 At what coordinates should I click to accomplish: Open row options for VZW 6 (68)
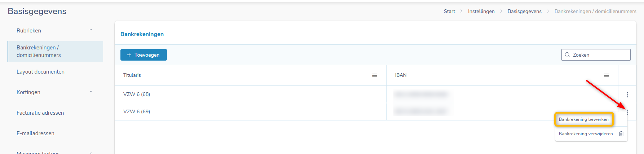click(627, 95)
